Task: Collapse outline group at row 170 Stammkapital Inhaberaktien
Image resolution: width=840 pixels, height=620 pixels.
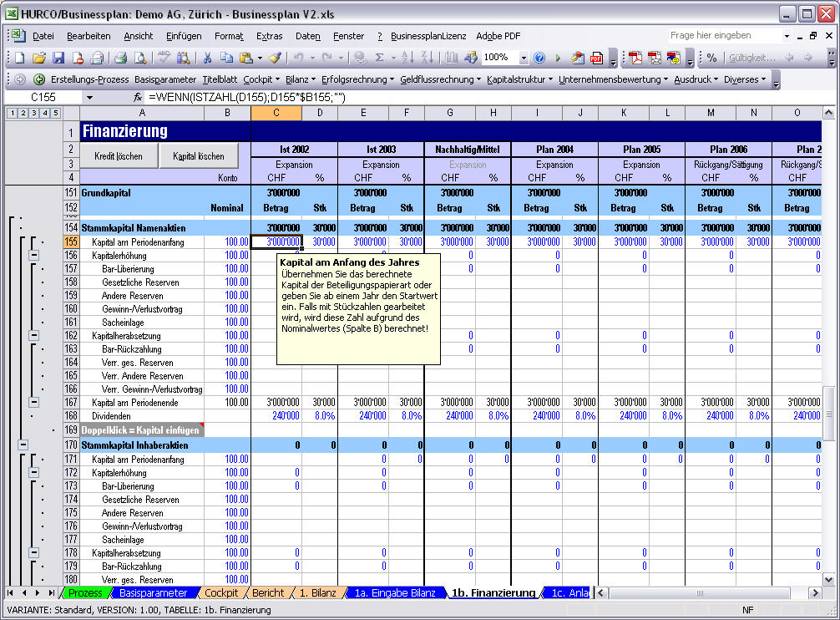Action: click(23, 445)
